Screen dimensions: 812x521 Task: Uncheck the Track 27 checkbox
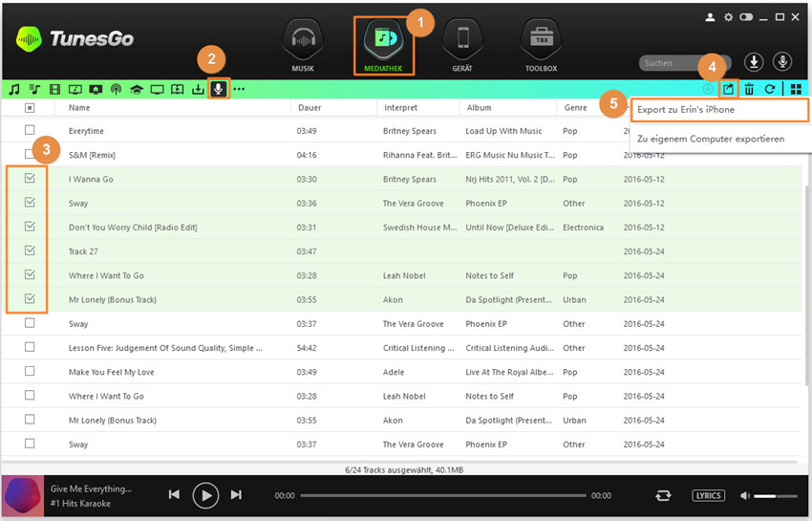30,250
